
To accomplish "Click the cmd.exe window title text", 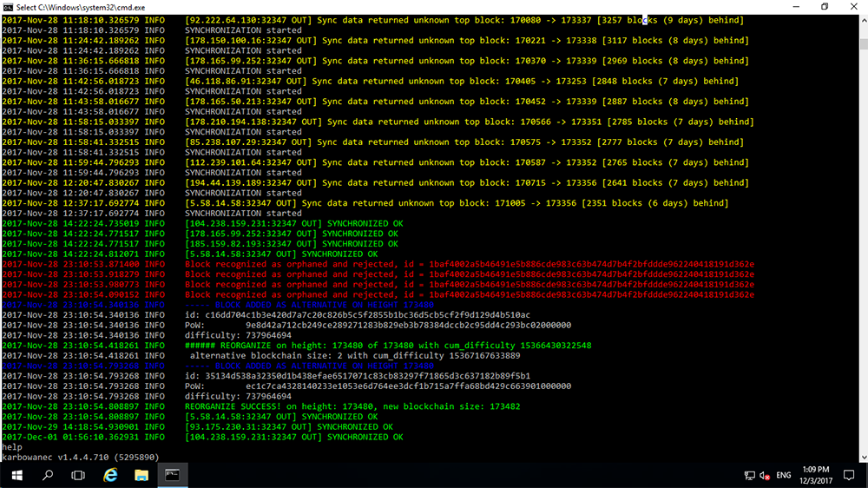I will coord(60,7).
